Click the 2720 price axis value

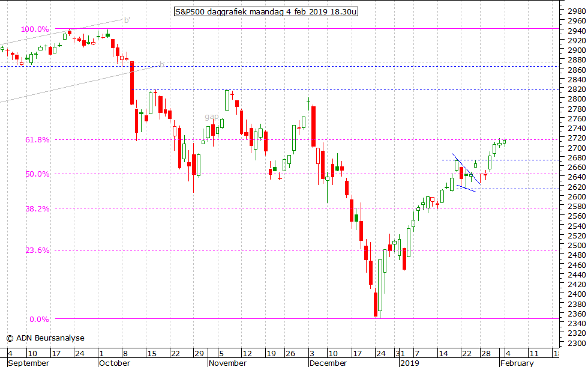point(577,138)
